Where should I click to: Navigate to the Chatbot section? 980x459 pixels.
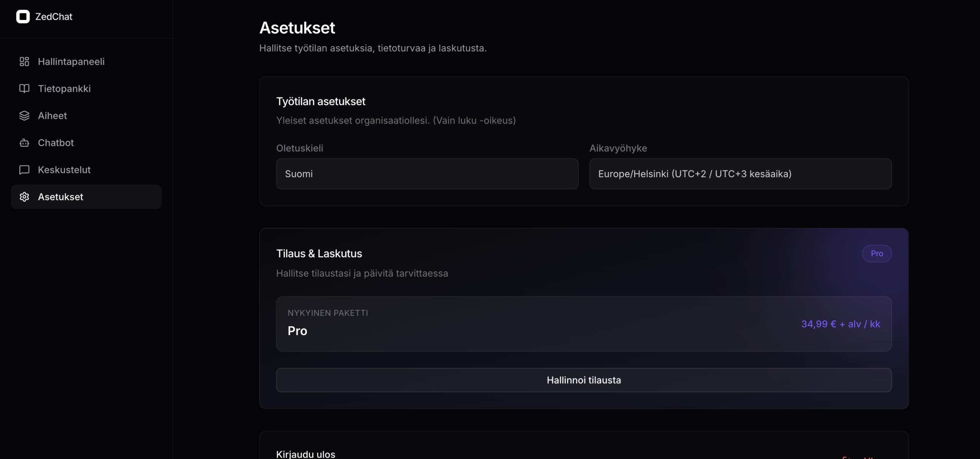[x=56, y=143]
